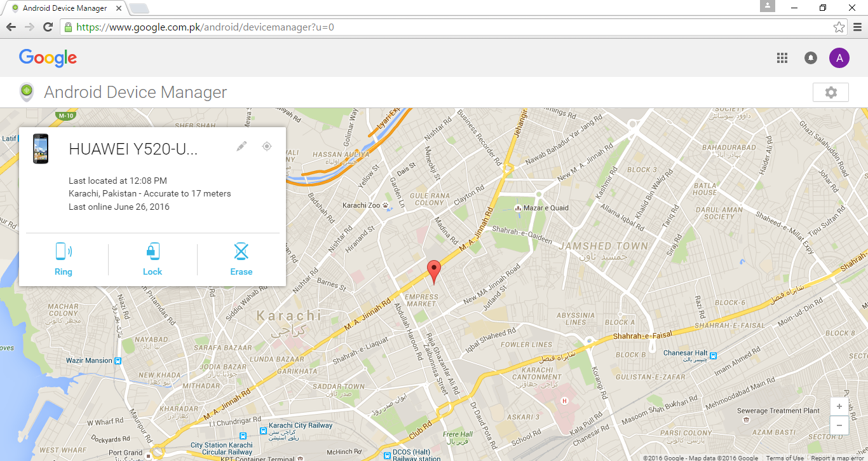Open the Chrome menu
Screen dimensions: 868x461
[x=857, y=27]
